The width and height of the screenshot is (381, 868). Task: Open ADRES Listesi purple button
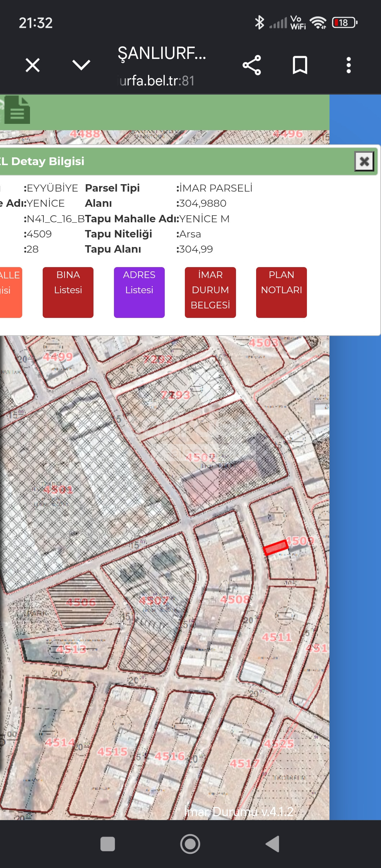point(139,292)
